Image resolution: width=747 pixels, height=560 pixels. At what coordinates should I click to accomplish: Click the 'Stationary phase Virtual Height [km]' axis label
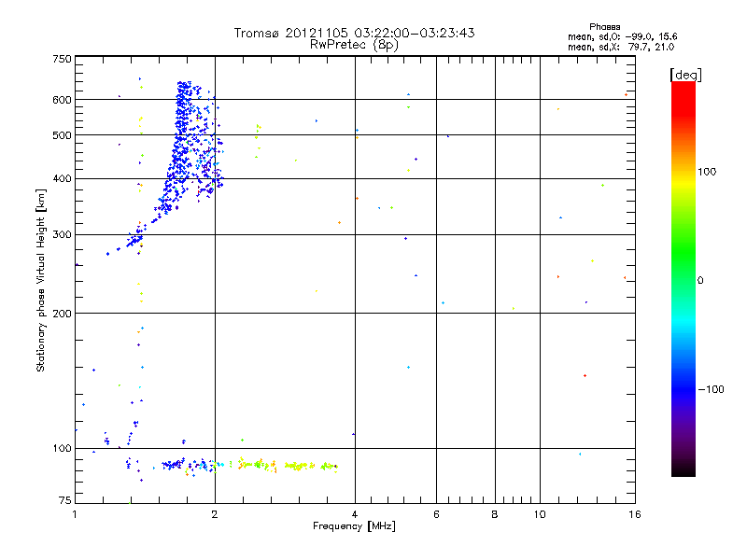pos(41,280)
